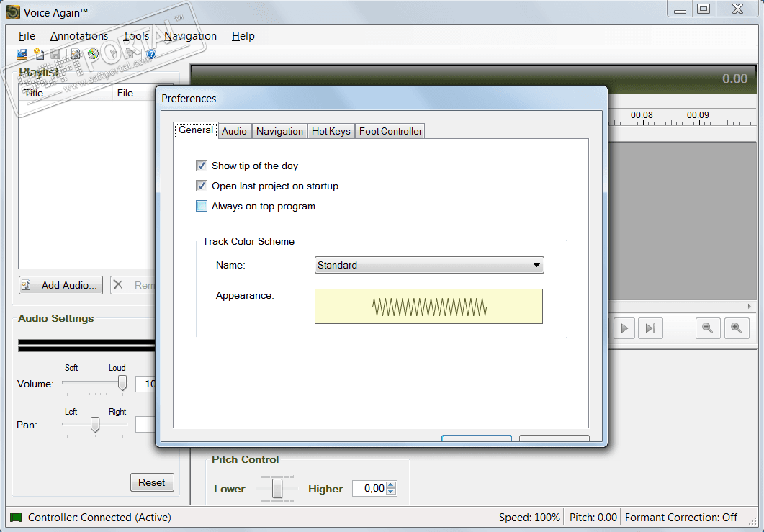Open the Annotations menu
Image resolution: width=764 pixels, height=532 pixels.
click(79, 36)
